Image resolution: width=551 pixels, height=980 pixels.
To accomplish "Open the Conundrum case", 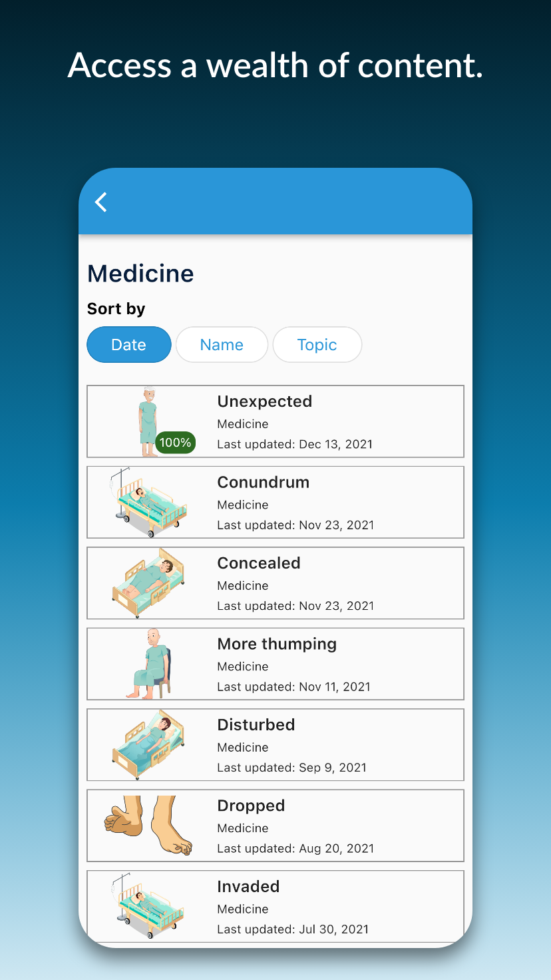I will [275, 502].
